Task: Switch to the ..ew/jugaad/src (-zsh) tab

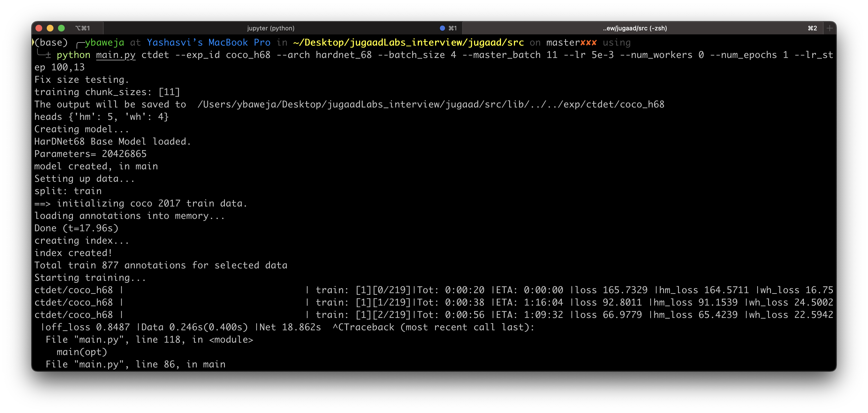Action: tap(634, 28)
